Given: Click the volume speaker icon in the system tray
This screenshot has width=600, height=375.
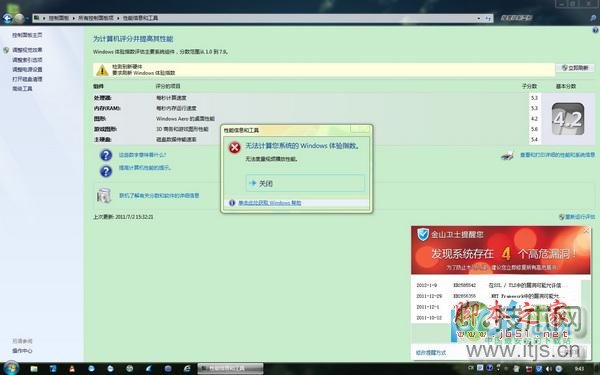Looking at the screenshot, I should pos(549,368).
